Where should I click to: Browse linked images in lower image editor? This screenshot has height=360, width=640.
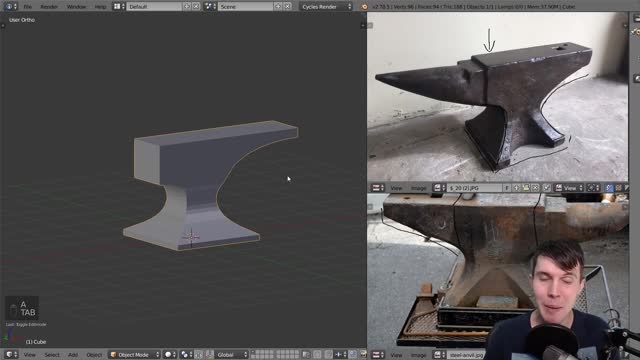pos(439,355)
